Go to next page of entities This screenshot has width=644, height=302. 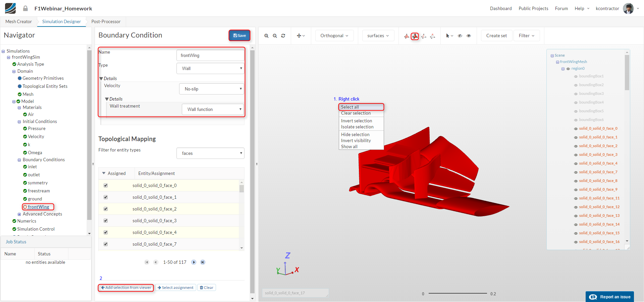point(194,262)
